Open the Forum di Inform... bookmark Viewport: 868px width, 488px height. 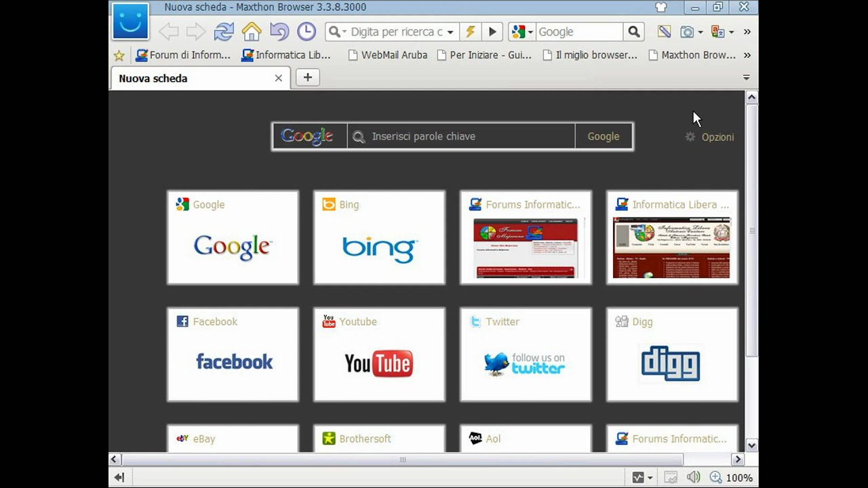[x=183, y=55]
